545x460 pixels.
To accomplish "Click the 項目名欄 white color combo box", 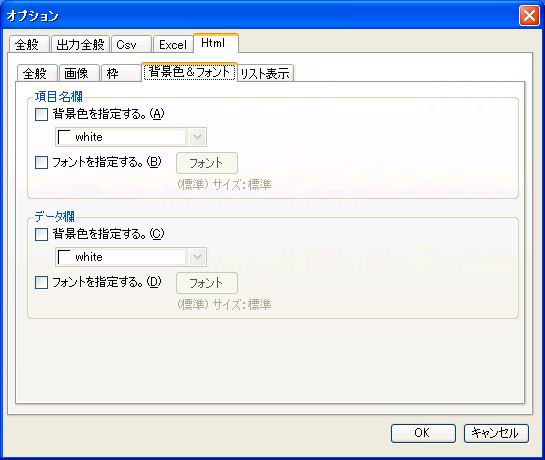I will 131,137.
